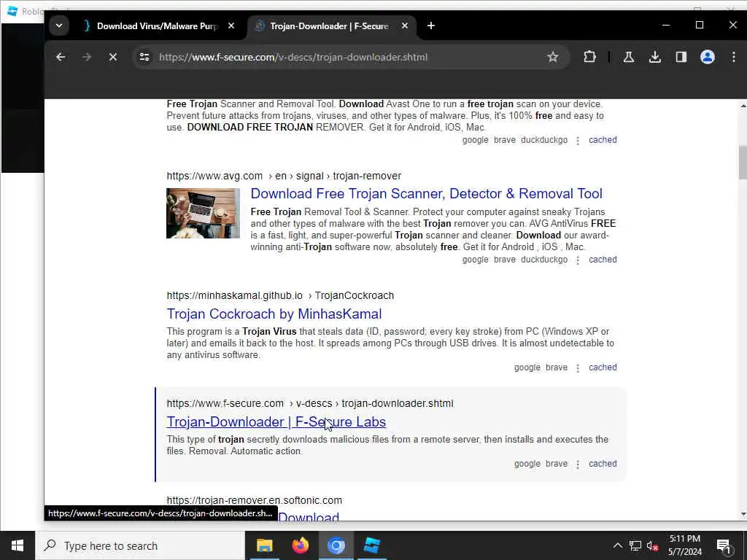Select the Trojan-Downloader F-Secure tab
747x560 pixels.
coord(329,26)
